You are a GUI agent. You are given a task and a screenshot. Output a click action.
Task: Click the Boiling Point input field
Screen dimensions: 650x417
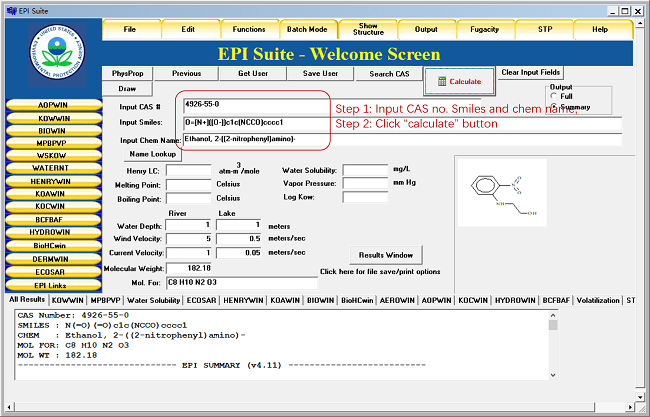[189, 198]
